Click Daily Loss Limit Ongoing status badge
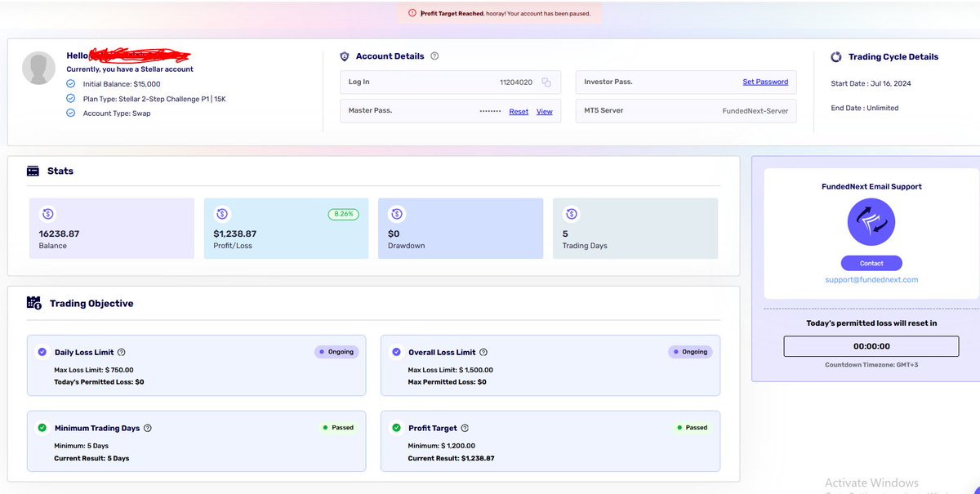The width and height of the screenshot is (980, 494). point(337,352)
